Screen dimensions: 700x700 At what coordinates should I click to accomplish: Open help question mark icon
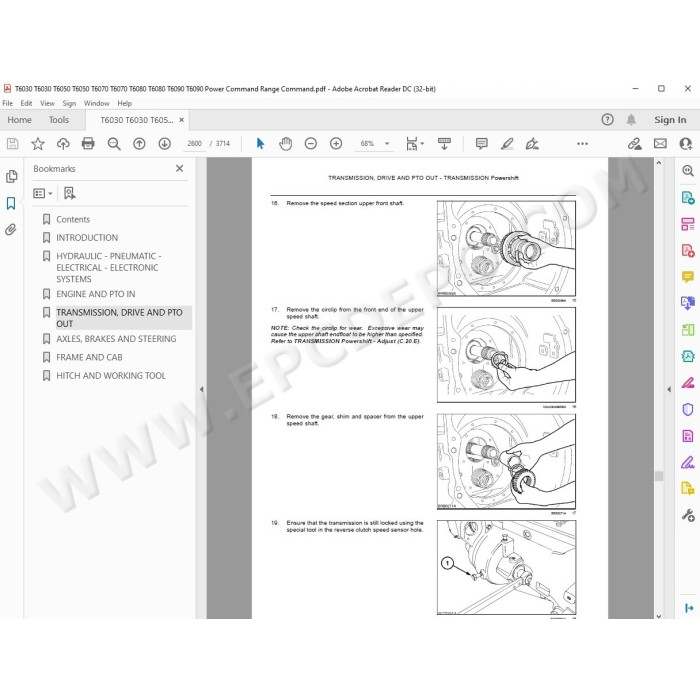coord(607,120)
